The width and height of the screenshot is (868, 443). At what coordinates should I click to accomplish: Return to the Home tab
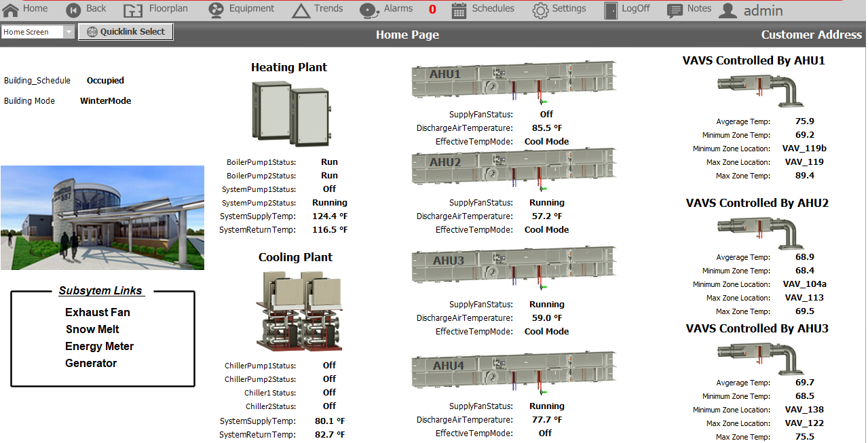[x=26, y=9]
